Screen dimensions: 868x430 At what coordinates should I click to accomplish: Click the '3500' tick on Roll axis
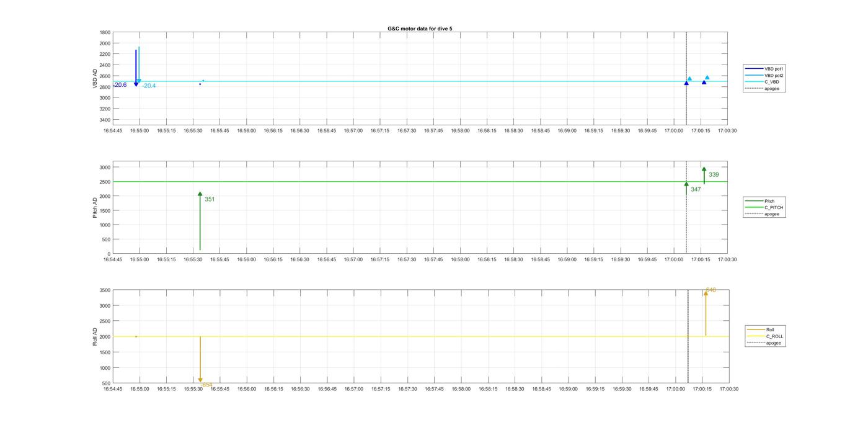click(x=105, y=290)
